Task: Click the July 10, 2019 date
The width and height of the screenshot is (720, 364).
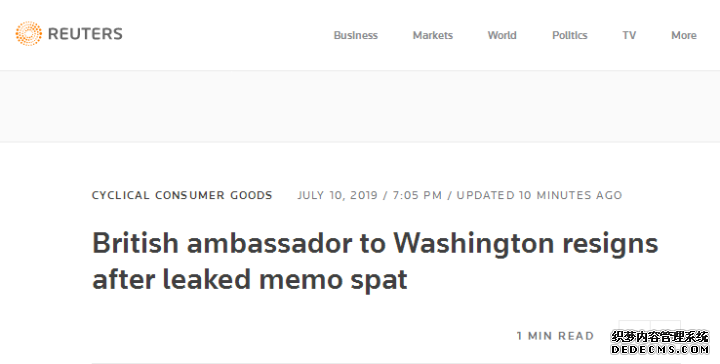Action: [338, 195]
